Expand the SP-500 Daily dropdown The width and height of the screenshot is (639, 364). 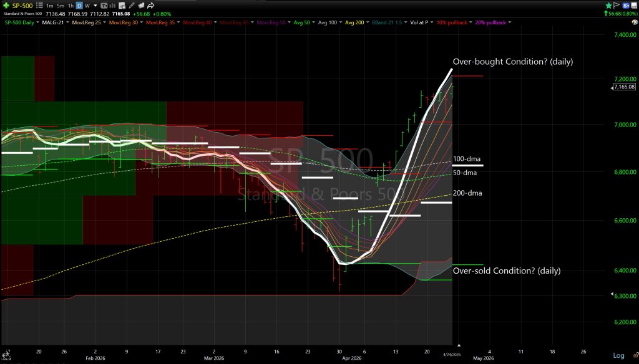pos(38,22)
